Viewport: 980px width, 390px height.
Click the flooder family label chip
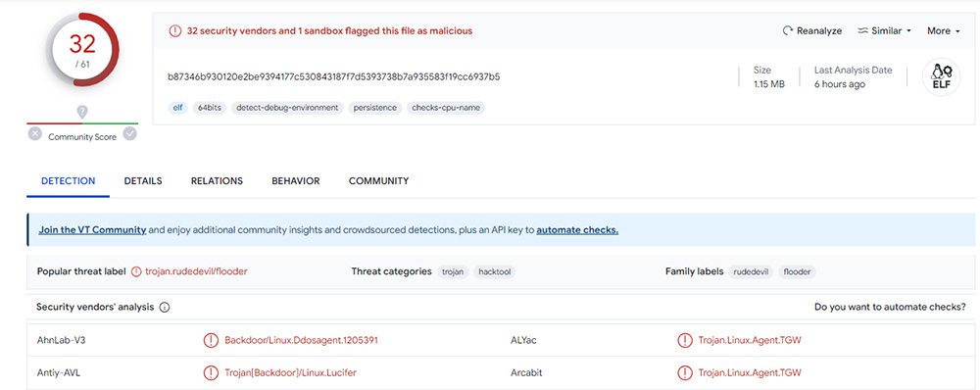click(798, 271)
